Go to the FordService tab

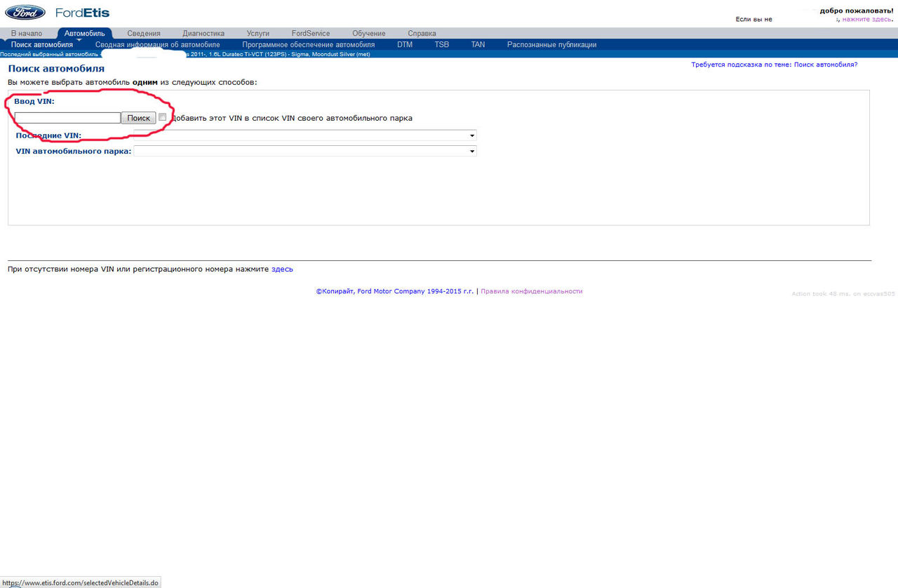click(x=311, y=33)
